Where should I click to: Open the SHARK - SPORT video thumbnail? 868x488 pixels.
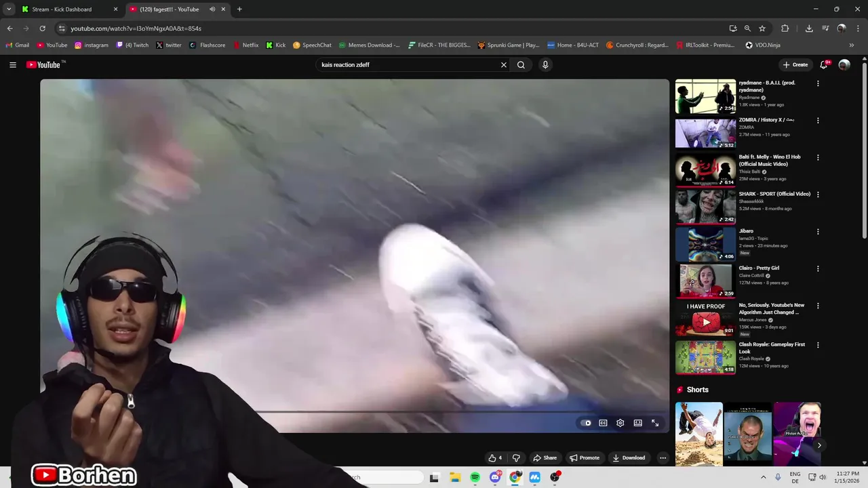click(705, 206)
